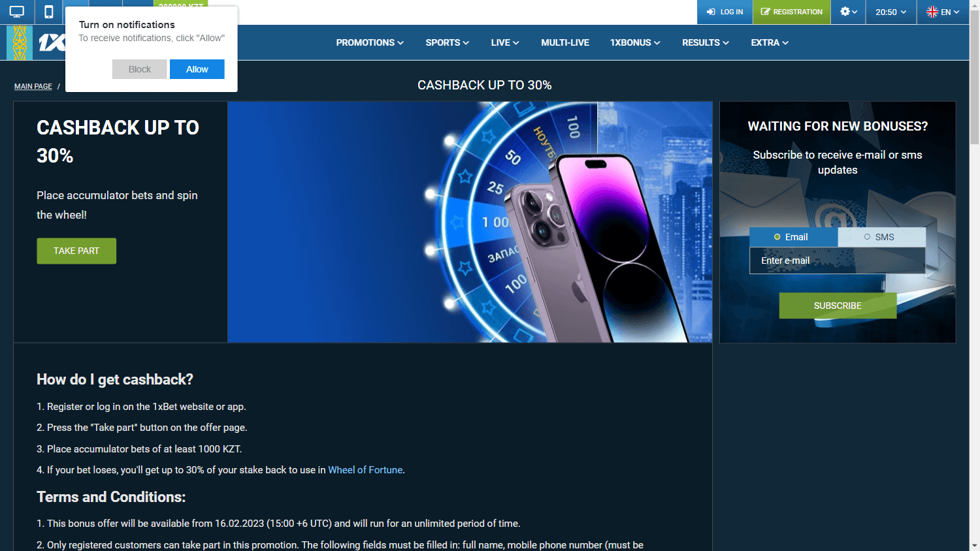Click the British flag language icon

pos(933,12)
